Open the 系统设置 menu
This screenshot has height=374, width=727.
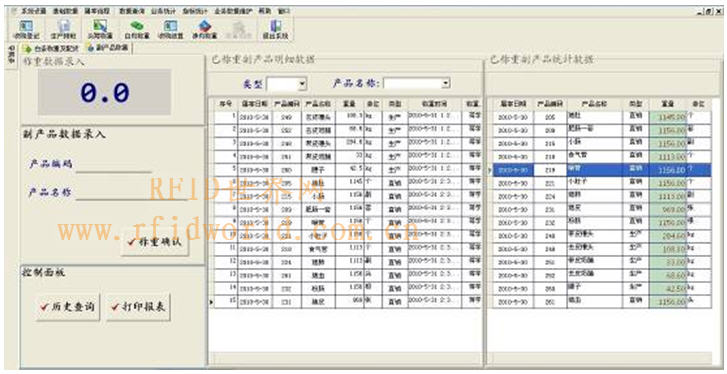[32, 11]
